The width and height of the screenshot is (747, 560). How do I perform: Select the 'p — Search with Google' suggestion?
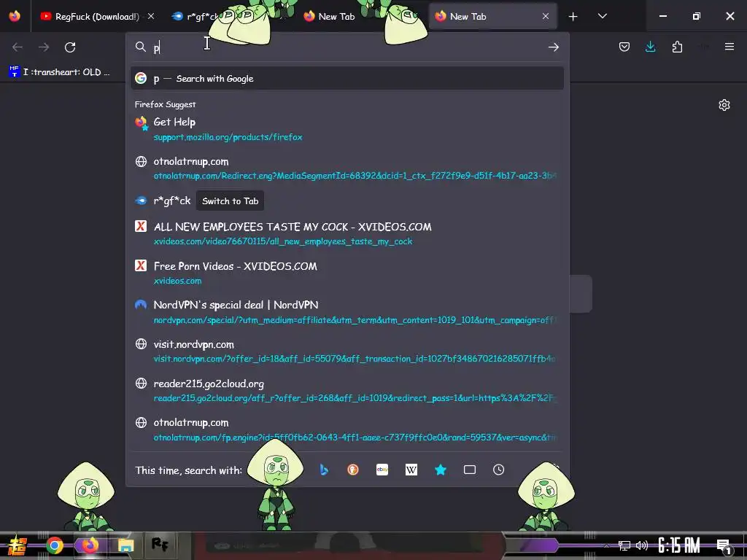[x=347, y=79]
